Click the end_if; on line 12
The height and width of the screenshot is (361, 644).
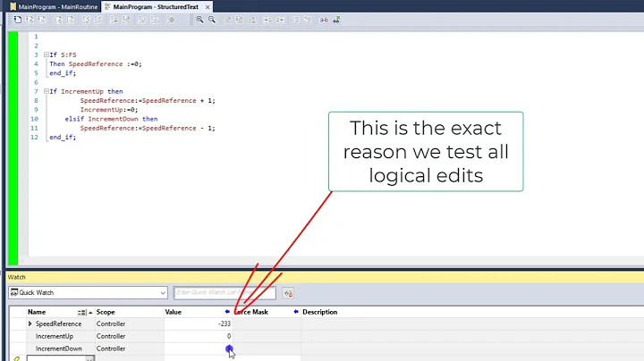click(63, 137)
